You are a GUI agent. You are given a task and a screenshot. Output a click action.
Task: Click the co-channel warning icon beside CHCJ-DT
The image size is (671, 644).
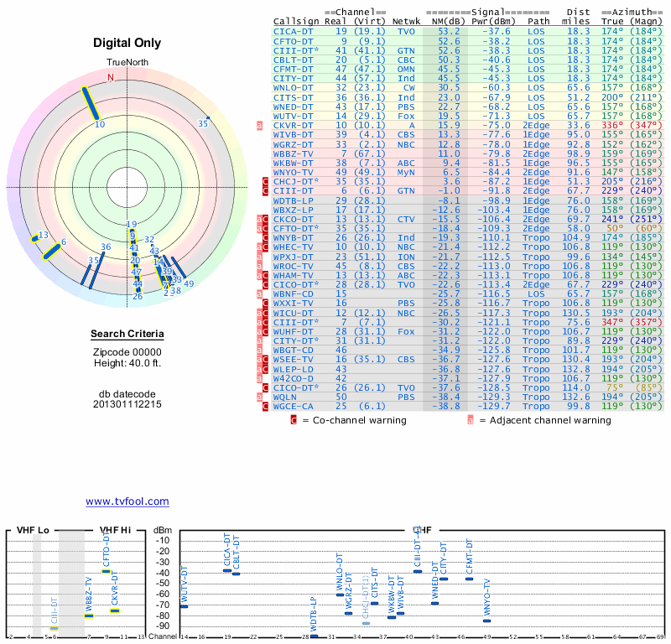click(x=266, y=181)
